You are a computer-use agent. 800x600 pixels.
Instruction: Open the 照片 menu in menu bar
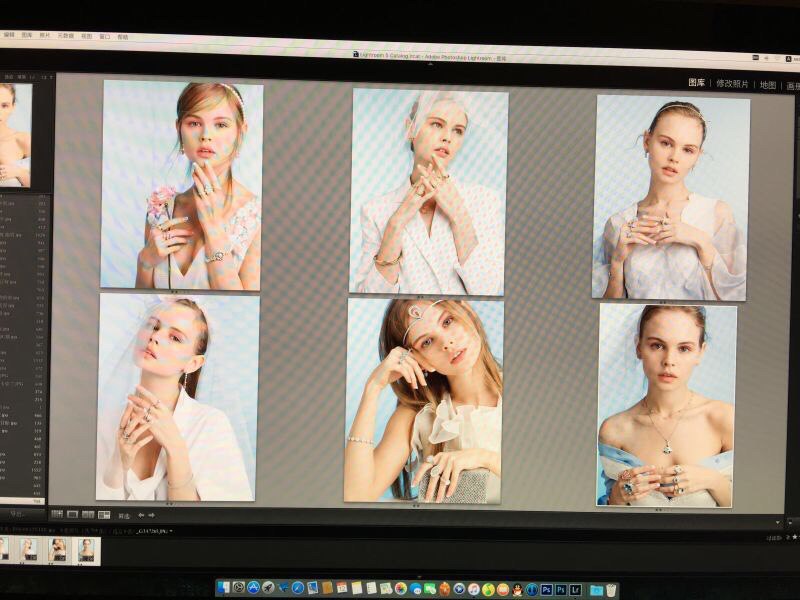click(45, 35)
